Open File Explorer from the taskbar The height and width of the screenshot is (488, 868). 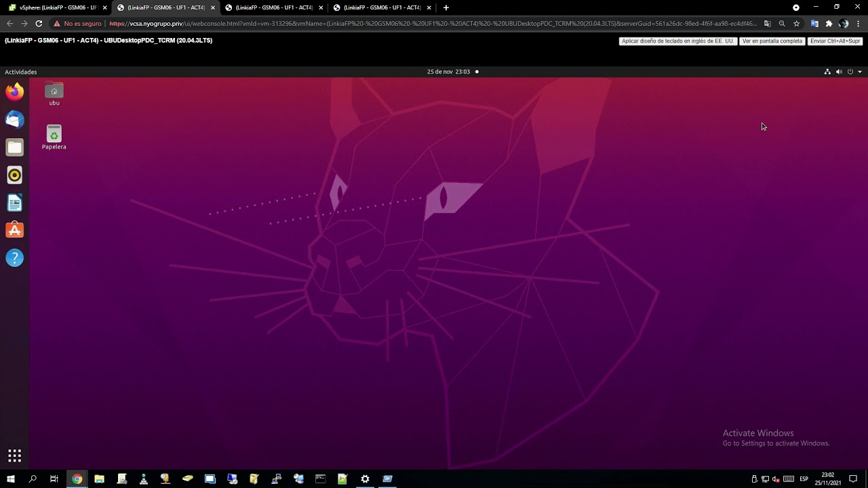coord(99,479)
